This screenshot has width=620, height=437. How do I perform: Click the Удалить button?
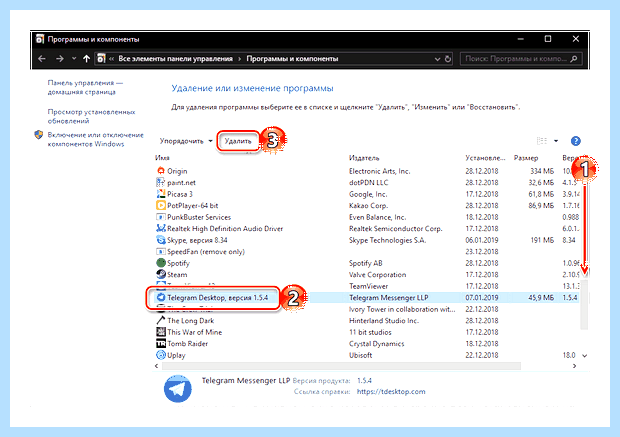[238, 141]
